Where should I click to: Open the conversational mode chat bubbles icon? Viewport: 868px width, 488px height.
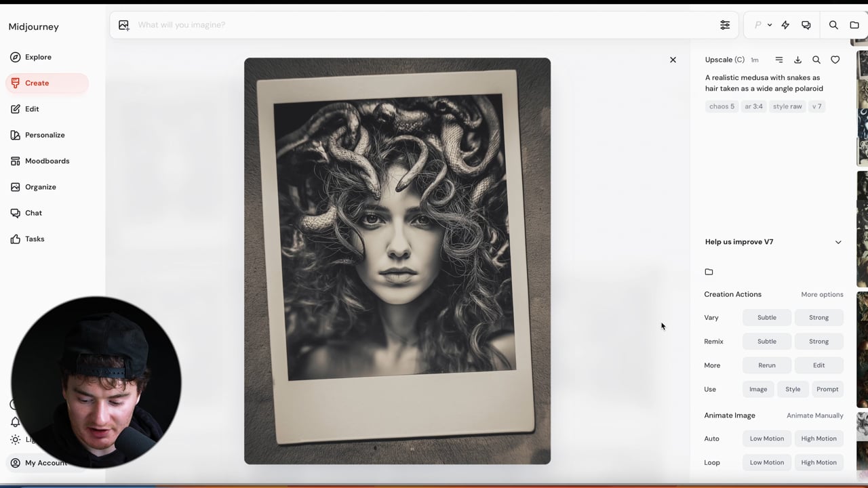[x=806, y=25]
